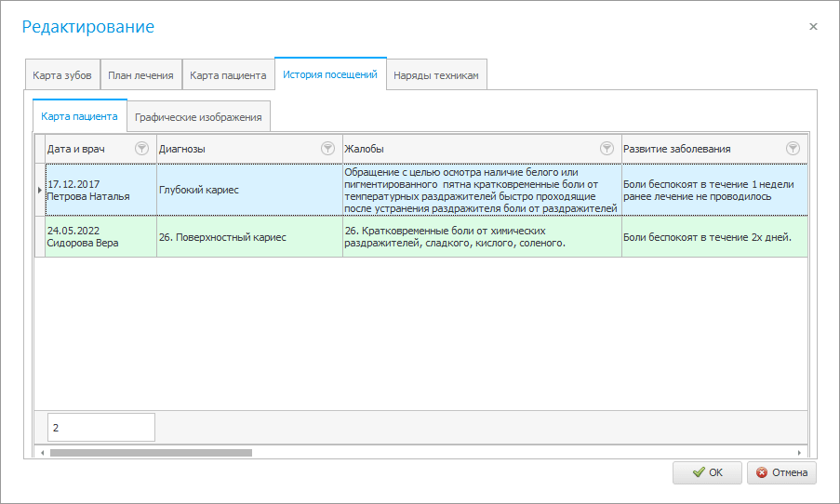
Task: Open filter for Развитие заболевания column
Action: coord(793,149)
